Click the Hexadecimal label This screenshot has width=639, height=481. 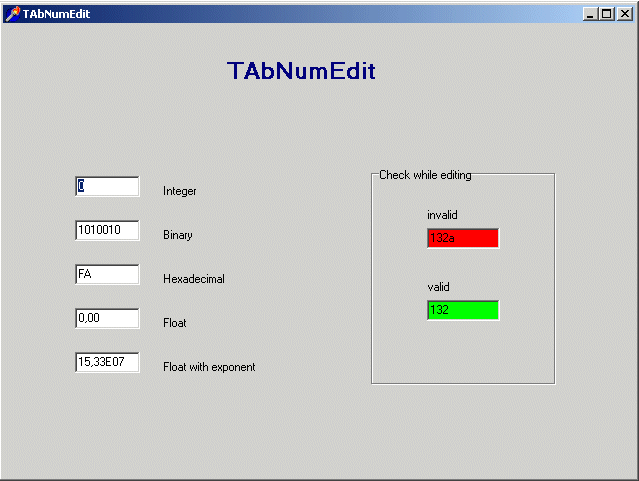(x=194, y=279)
